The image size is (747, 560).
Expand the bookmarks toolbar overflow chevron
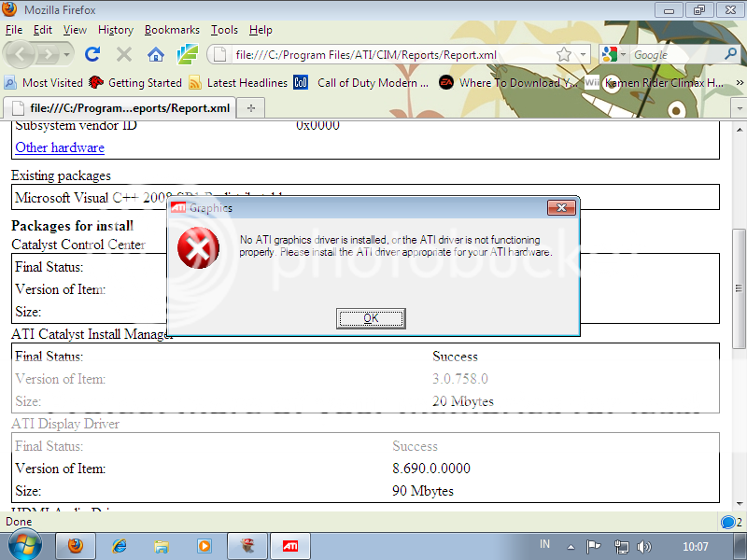pyautogui.click(x=739, y=83)
